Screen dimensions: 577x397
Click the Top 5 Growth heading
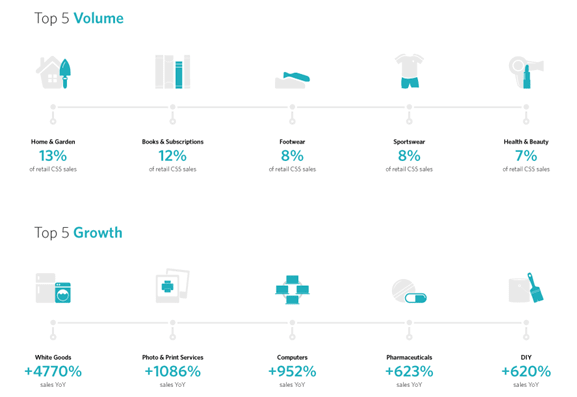(78, 233)
